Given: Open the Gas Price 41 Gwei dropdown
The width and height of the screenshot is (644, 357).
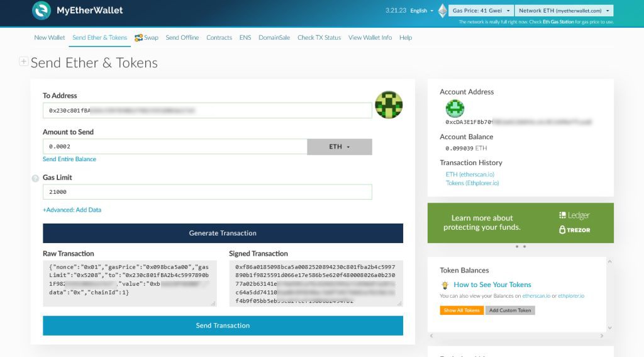Looking at the screenshot, I should [x=480, y=11].
